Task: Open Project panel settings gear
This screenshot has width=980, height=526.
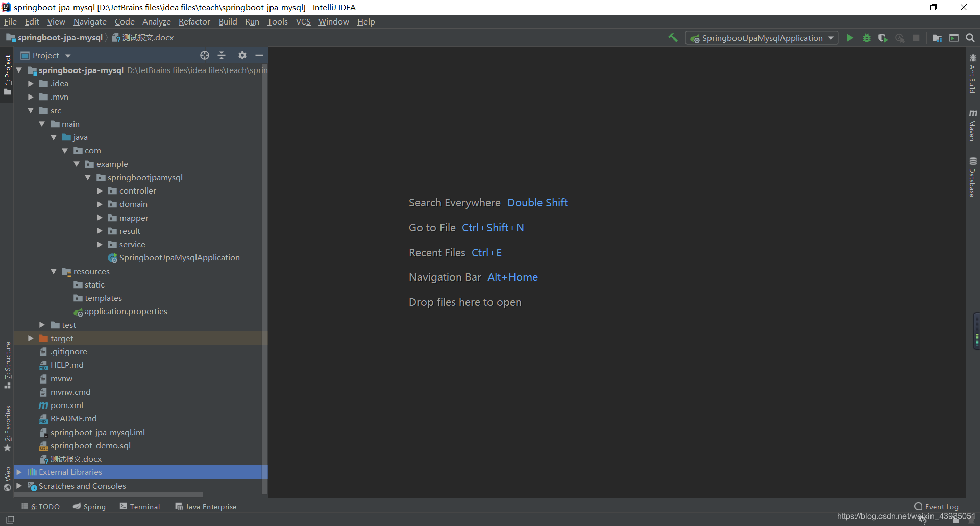Action: click(242, 55)
